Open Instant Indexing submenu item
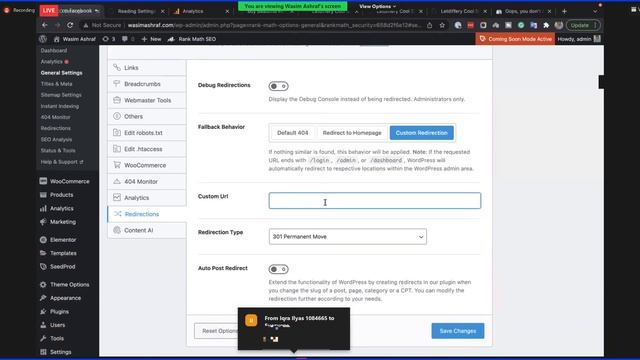640x360 pixels. point(60,106)
